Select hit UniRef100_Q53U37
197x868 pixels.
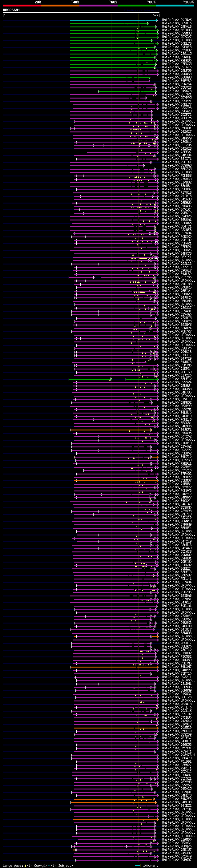177,50
